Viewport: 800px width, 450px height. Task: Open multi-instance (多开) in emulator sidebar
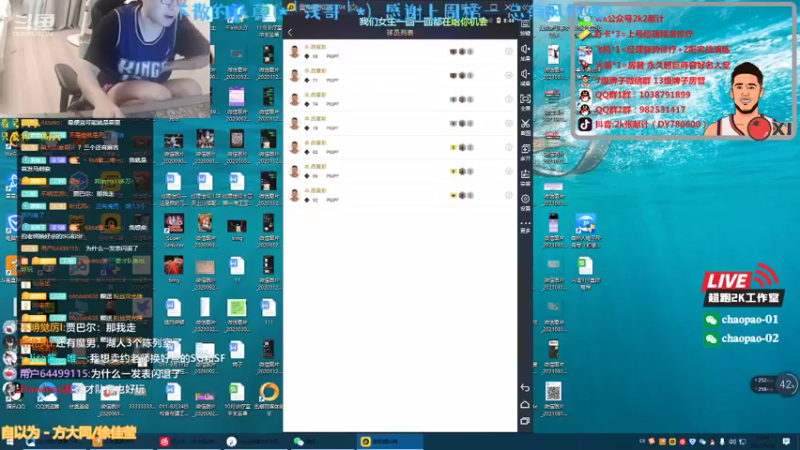click(525, 152)
